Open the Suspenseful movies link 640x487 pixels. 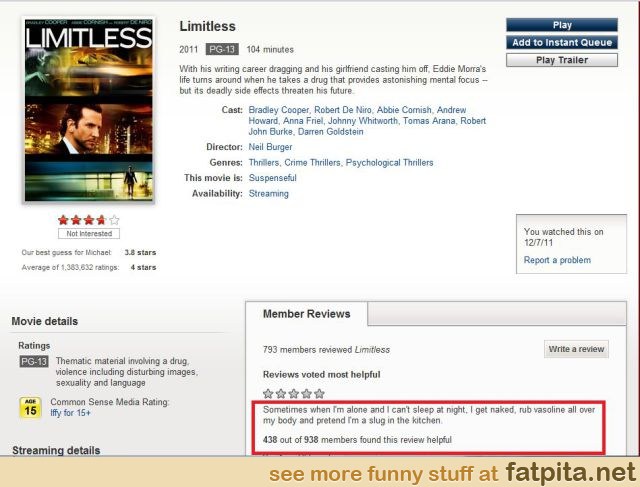coord(273,178)
